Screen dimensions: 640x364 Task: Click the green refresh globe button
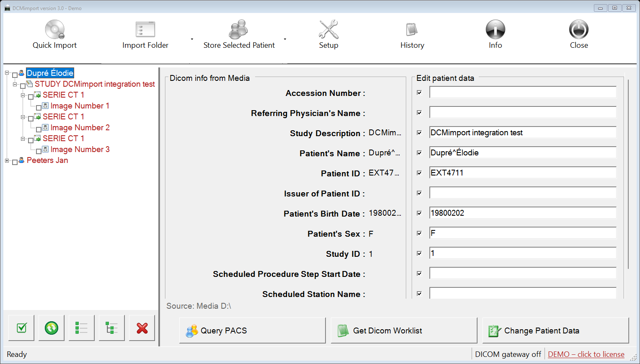(52, 328)
